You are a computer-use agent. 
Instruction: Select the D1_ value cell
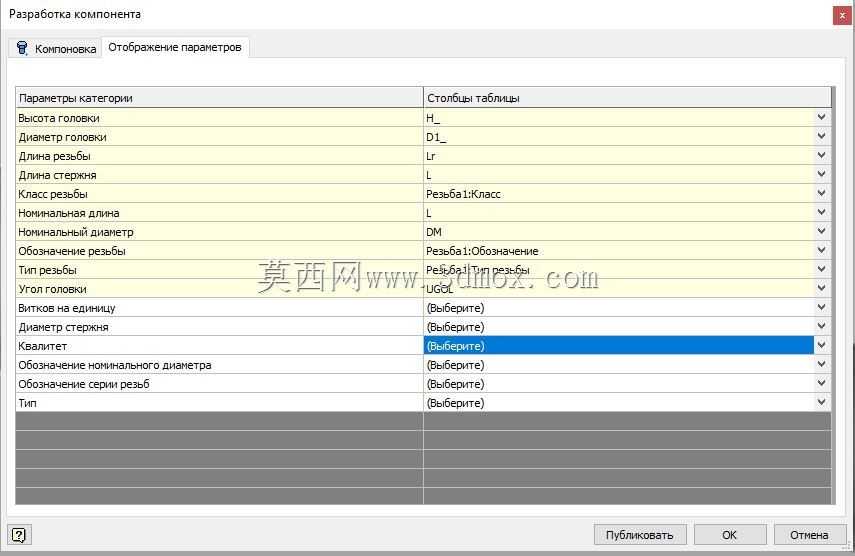pyautogui.click(x=619, y=137)
